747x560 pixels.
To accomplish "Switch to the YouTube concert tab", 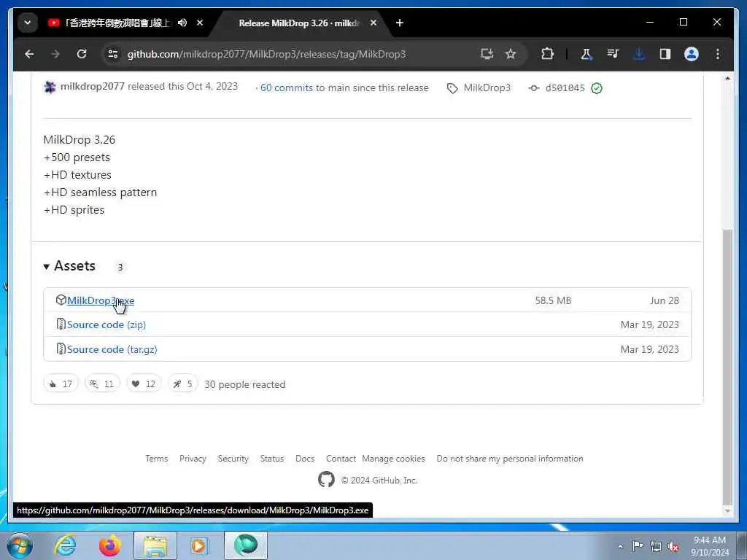I will click(117, 23).
